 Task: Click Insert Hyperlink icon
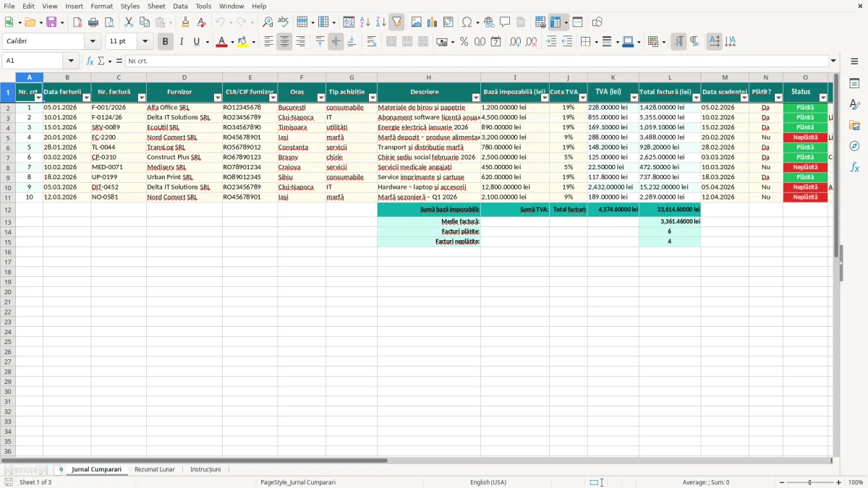(489, 22)
